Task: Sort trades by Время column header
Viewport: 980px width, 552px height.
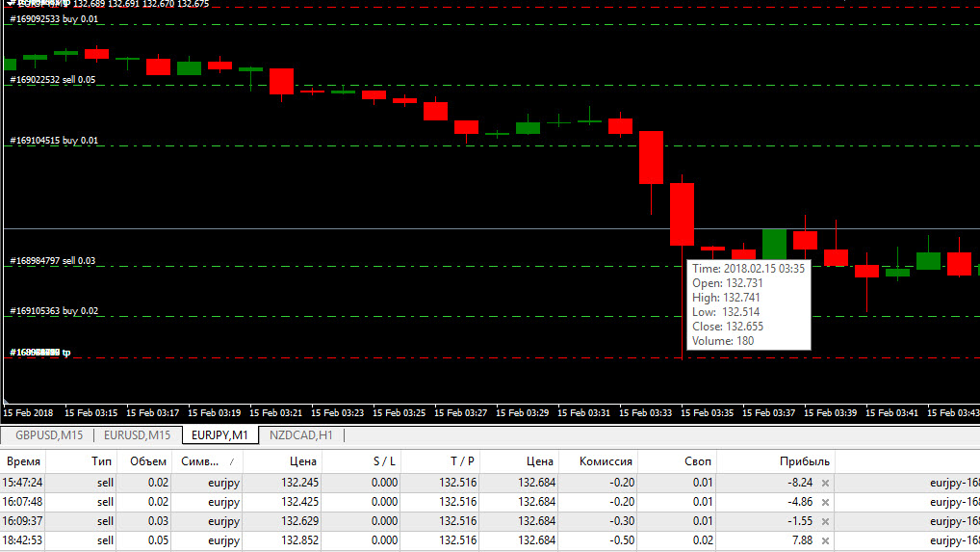Action: click(x=23, y=462)
